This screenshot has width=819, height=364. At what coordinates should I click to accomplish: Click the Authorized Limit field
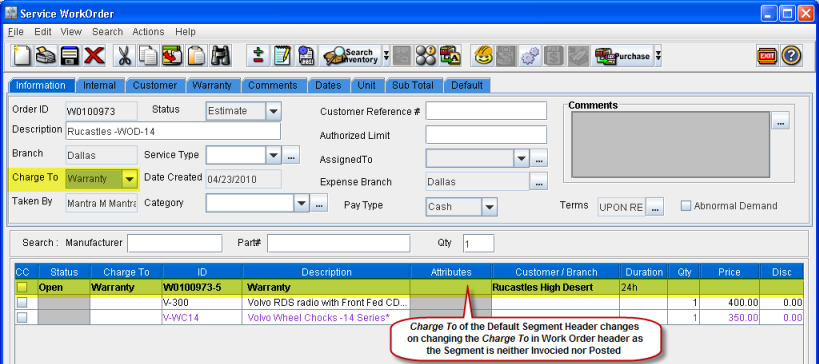486,135
